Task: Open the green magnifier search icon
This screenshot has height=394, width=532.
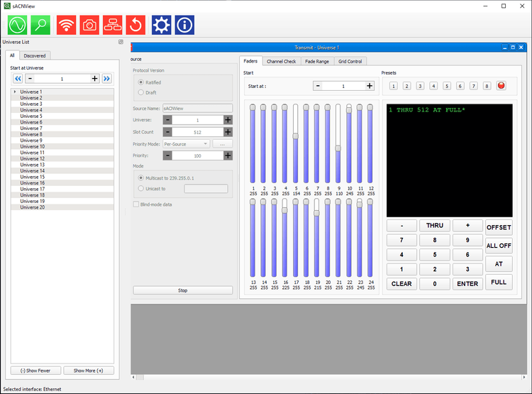Action: 40,25
